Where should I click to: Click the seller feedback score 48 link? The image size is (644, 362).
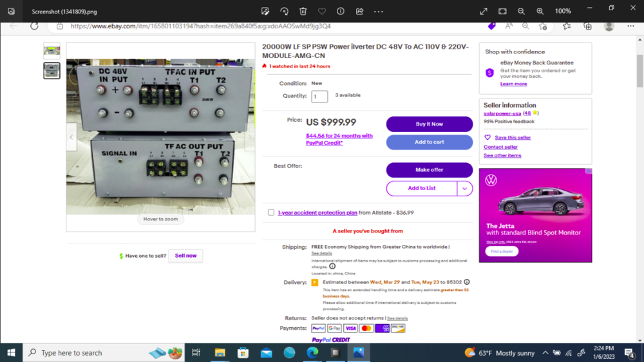pyautogui.click(x=527, y=113)
